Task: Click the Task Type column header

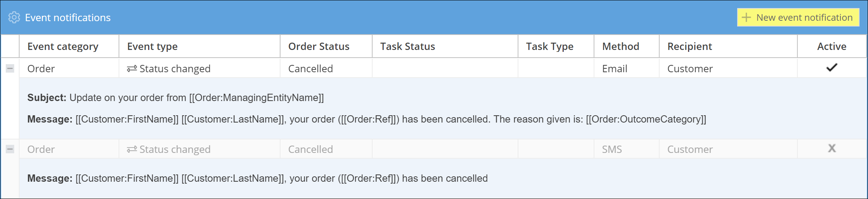Action: (x=550, y=46)
